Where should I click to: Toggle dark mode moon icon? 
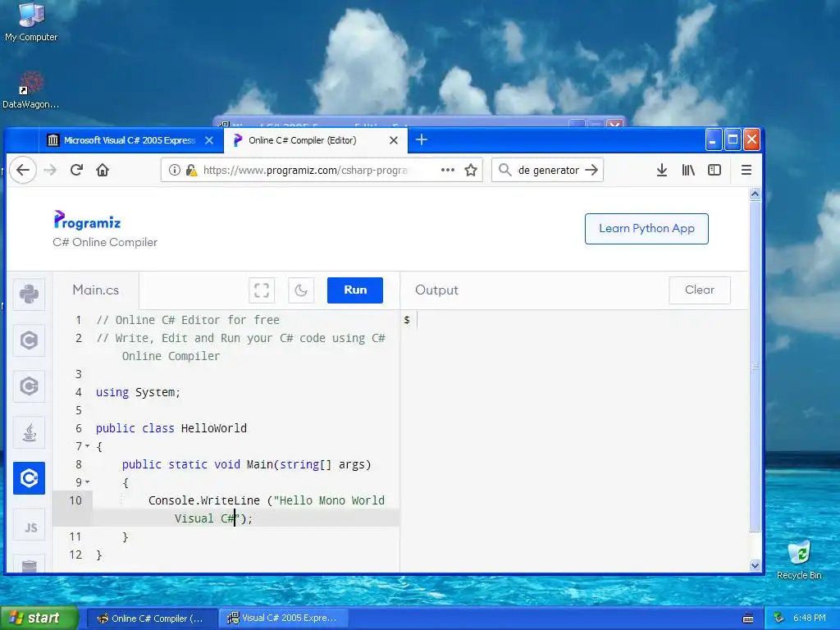301,290
